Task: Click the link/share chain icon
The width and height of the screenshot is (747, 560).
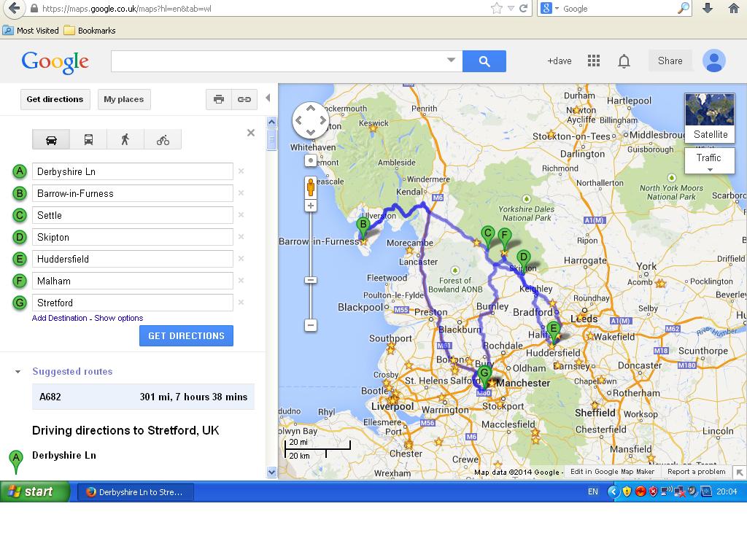Action: point(244,99)
